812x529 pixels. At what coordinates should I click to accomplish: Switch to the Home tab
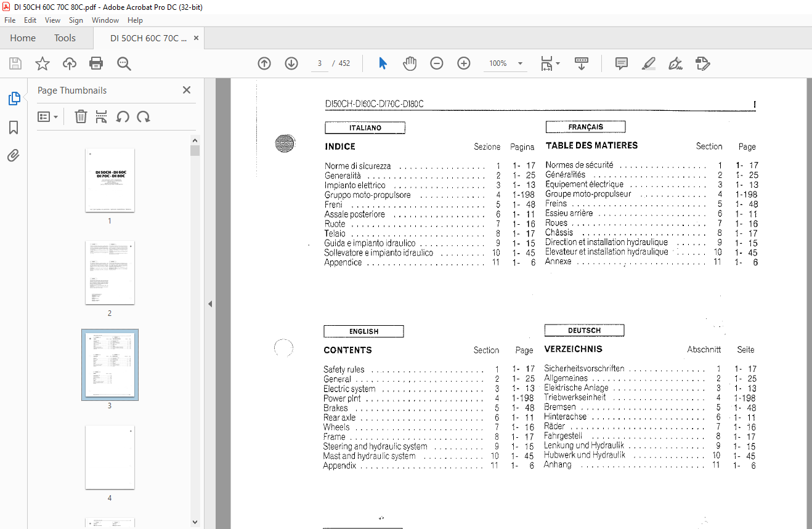click(x=23, y=38)
